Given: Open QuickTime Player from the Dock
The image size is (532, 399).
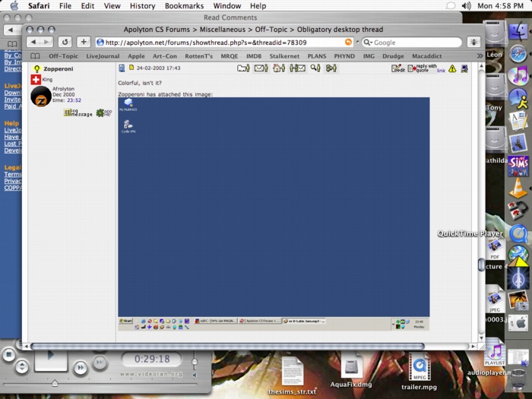Looking at the screenshot, I should pos(518,233).
